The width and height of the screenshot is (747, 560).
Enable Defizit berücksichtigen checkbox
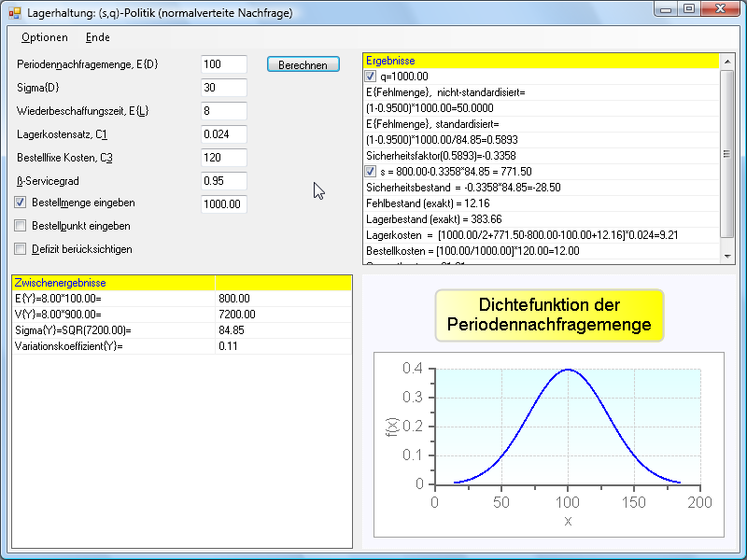(x=21, y=249)
